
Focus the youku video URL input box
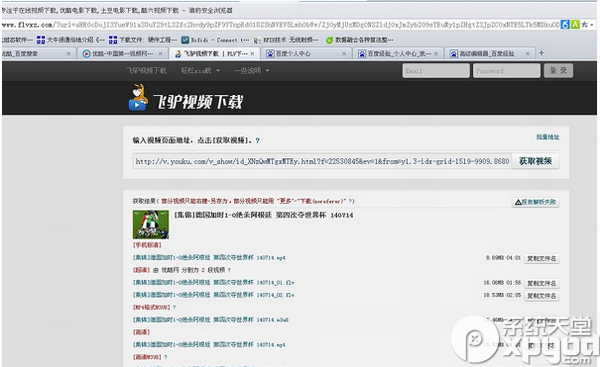coord(322,161)
